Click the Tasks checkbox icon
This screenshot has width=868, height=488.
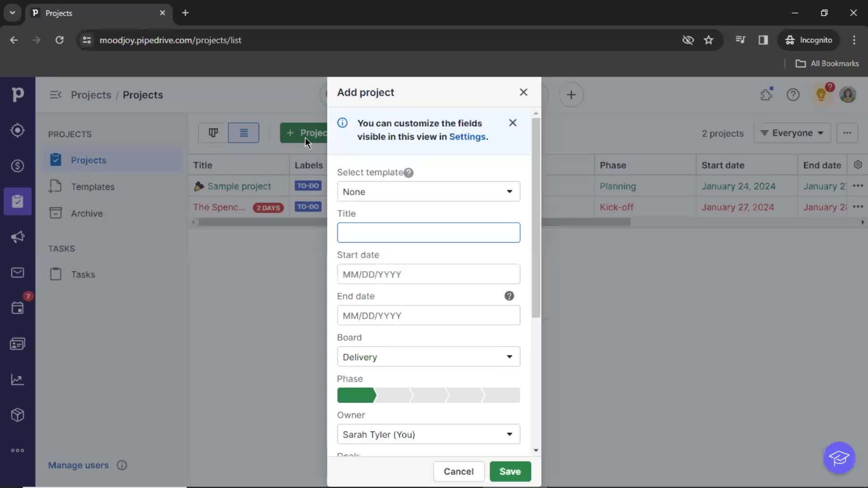pyautogui.click(x=56, y=274)
